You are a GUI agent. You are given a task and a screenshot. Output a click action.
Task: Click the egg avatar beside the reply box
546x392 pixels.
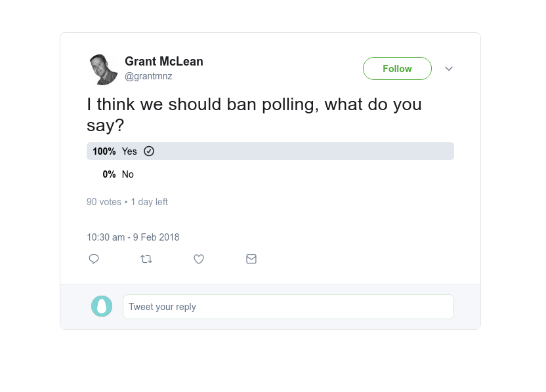102,306
